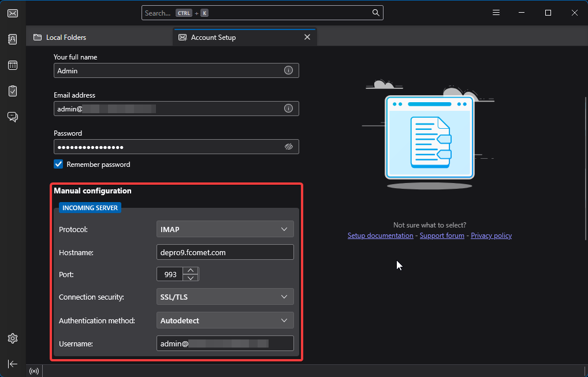The image size is (588, 377).
Task: Click the Manual configuration heading
Action: pos(92,191)
